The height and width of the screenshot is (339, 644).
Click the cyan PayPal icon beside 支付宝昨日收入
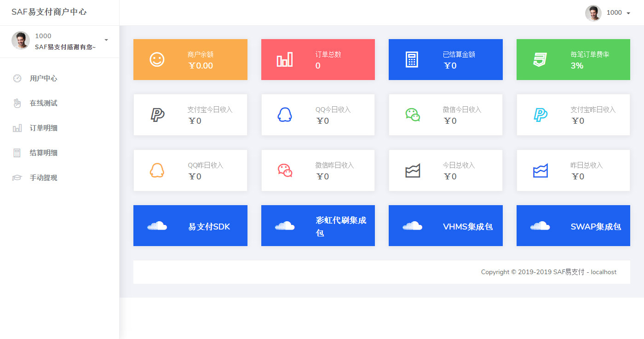click(x=540, y=115)
